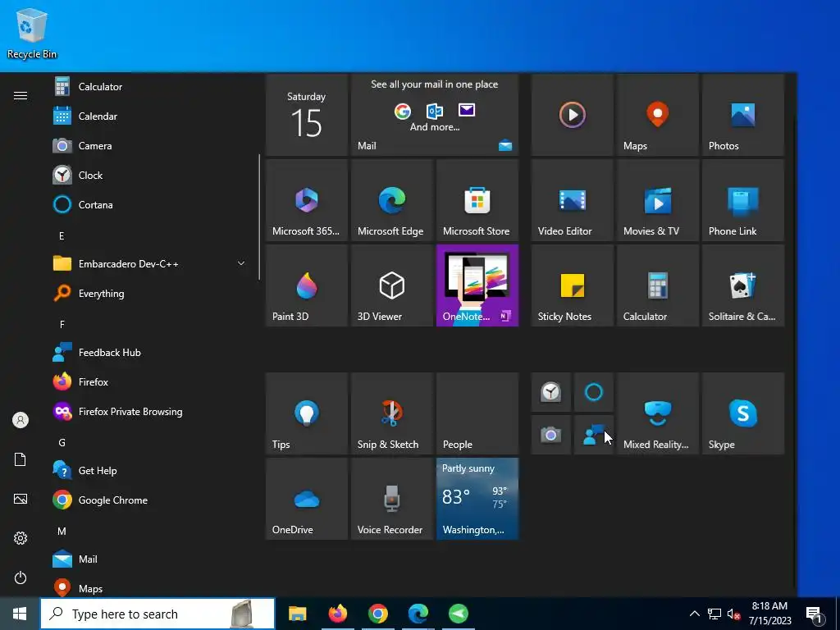This screenshot has height=630, width=840.
Task: Open the media player tile with the play icon
Action: coord(572,115)
